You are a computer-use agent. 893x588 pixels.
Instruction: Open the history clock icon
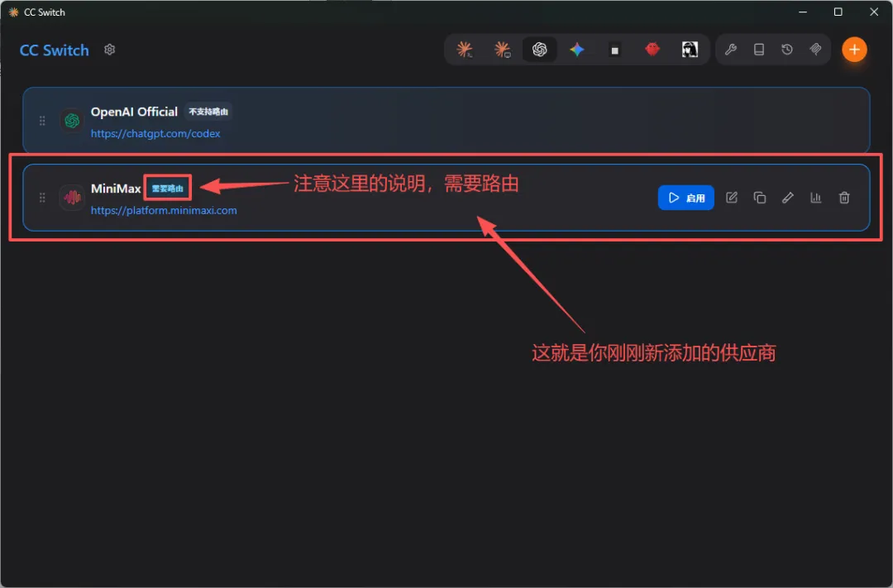787,50
